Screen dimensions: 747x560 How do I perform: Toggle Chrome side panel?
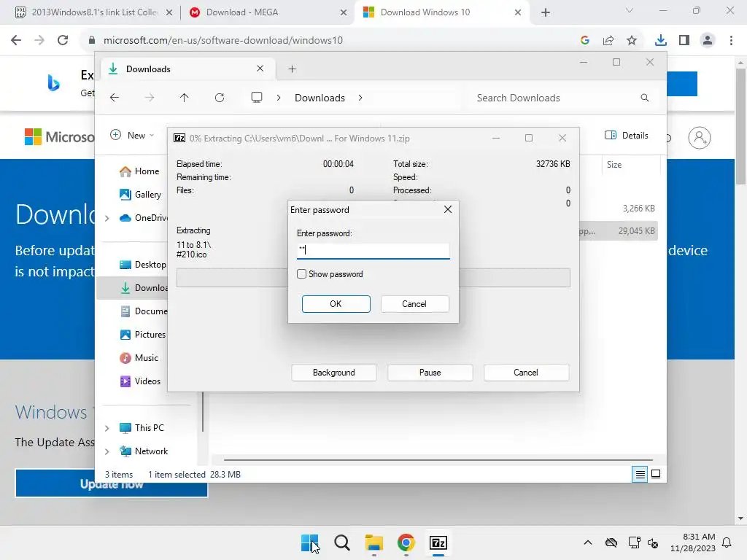684,41
